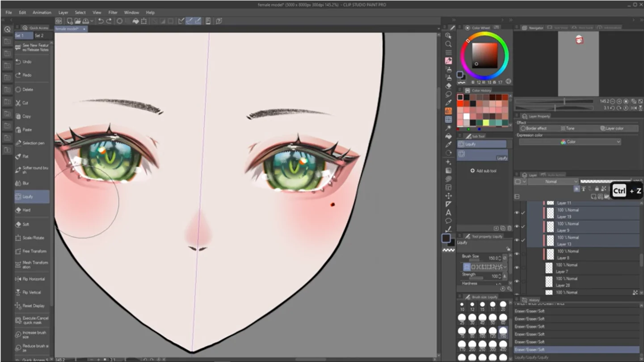Open the Animation menu
Image resolution: width=644 pixels, height=362 pixels.
[42, 12]
